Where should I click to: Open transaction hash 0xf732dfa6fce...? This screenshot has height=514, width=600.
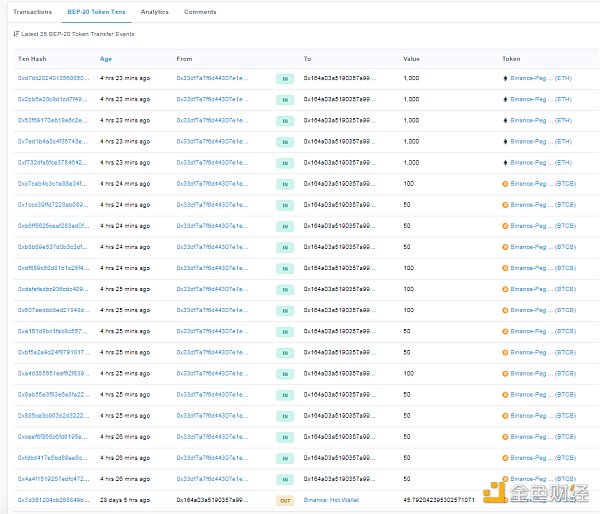pyautogui.click(x=52, y=162)
